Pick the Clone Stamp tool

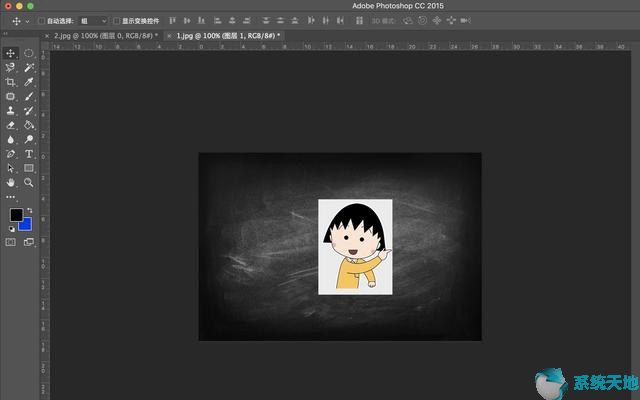[11, 111]
